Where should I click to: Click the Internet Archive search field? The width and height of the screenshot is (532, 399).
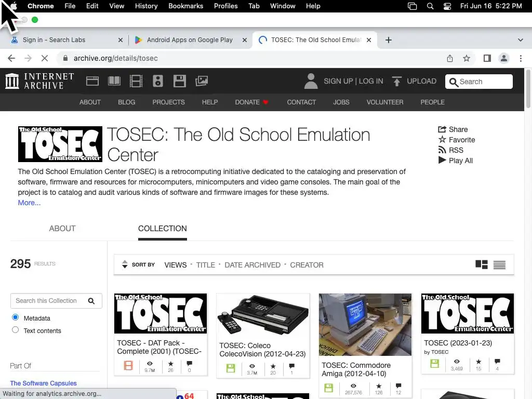pyautogui.click(x=478, y=82)
